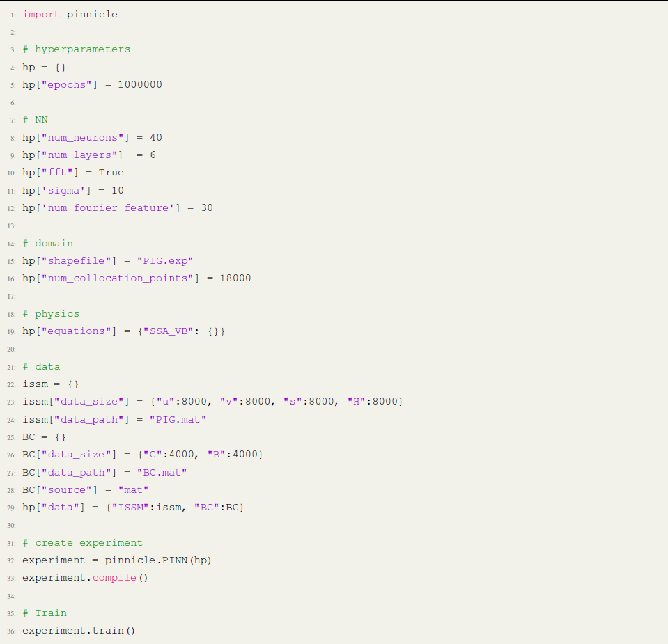Viewport: 668px width, 644px height.
Task: Place cursor on the epochs value 1000000
Action: click(x=139, y=84)
